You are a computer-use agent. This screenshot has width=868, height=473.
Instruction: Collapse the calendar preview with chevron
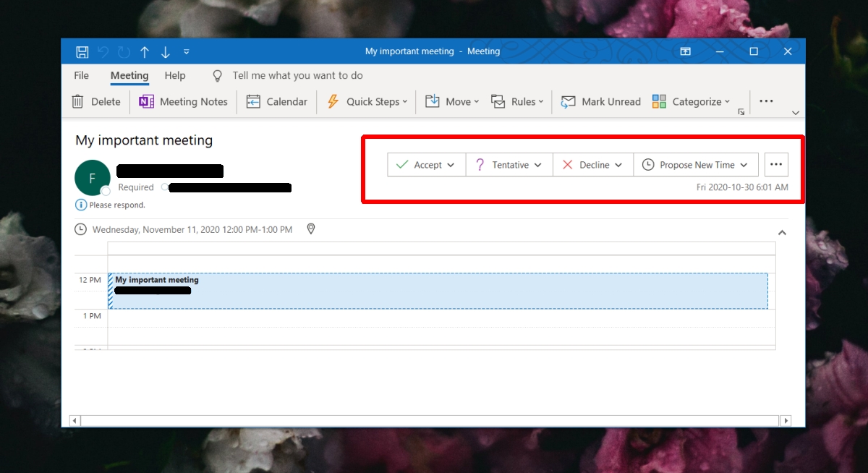782,233
